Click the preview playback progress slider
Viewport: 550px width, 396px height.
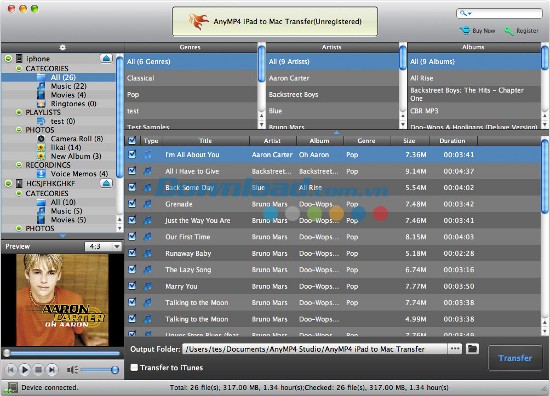pyautogui.click(x=61, y=353)
